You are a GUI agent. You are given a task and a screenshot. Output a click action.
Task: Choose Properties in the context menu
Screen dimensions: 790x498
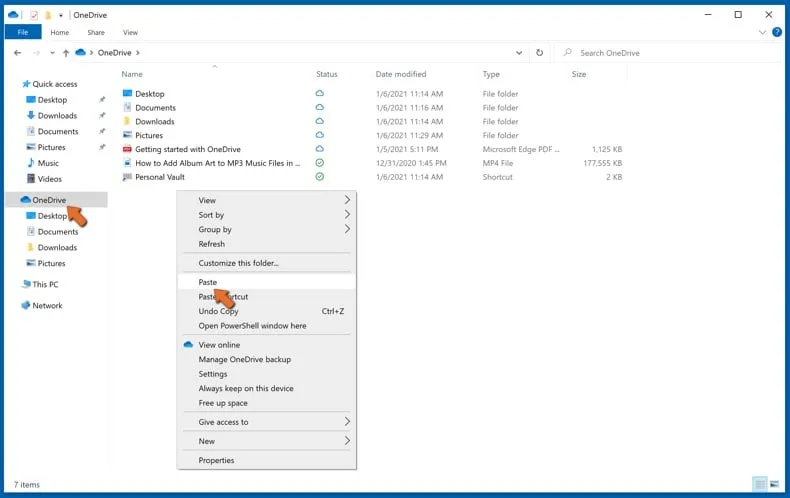click(x=267, y=460)
